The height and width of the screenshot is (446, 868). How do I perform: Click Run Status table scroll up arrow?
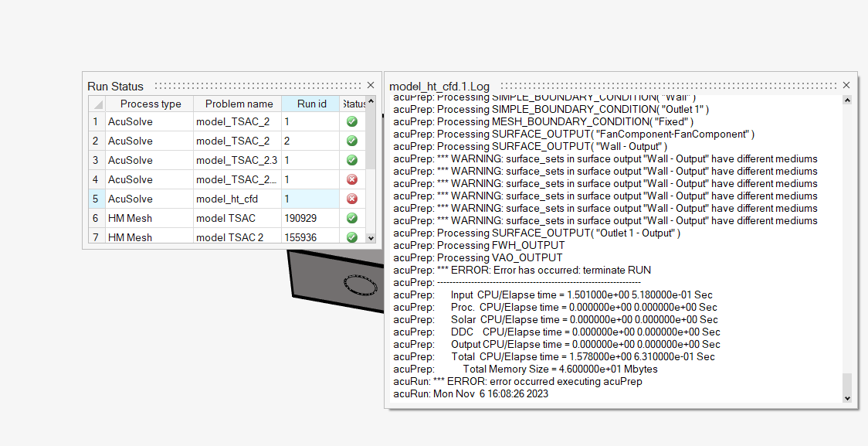pyautogui.click(x=371, y=101)
